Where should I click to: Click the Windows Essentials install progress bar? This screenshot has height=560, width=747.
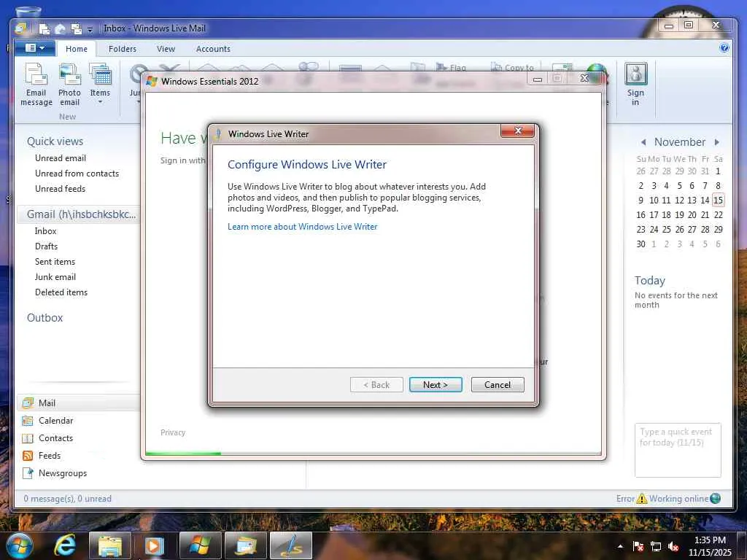pos(373,454)
